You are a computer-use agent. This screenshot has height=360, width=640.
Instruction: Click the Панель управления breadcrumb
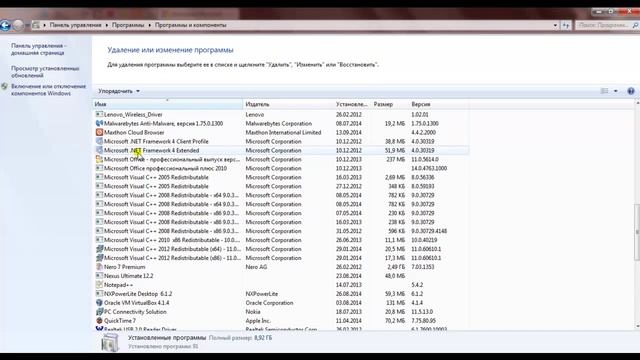pos(76,25)
